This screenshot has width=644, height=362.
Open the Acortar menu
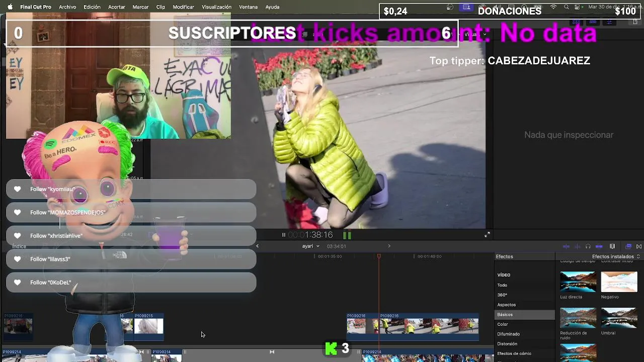click(x=117, y=7)
